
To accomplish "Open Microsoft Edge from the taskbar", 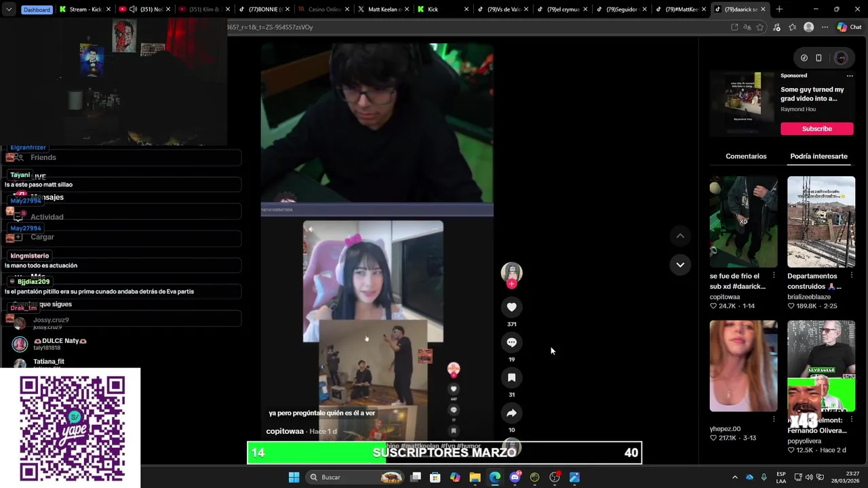I will (494, 477).
